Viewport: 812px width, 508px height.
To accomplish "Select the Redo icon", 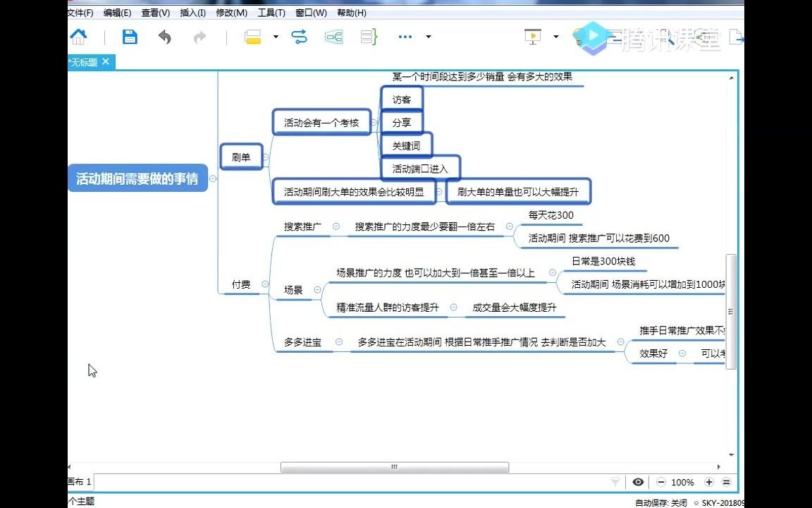I will click(200, 37).
